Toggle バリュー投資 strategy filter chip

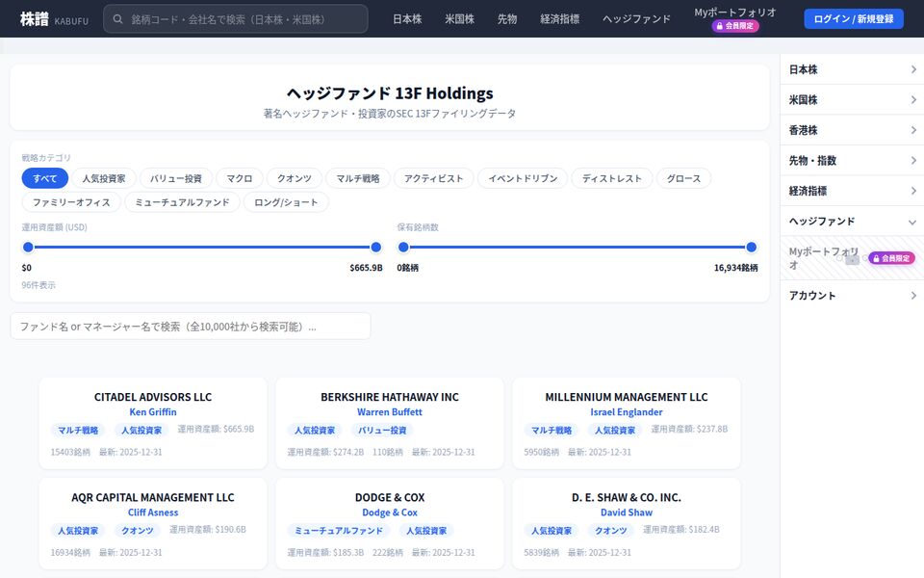click(x=175, y=178)
